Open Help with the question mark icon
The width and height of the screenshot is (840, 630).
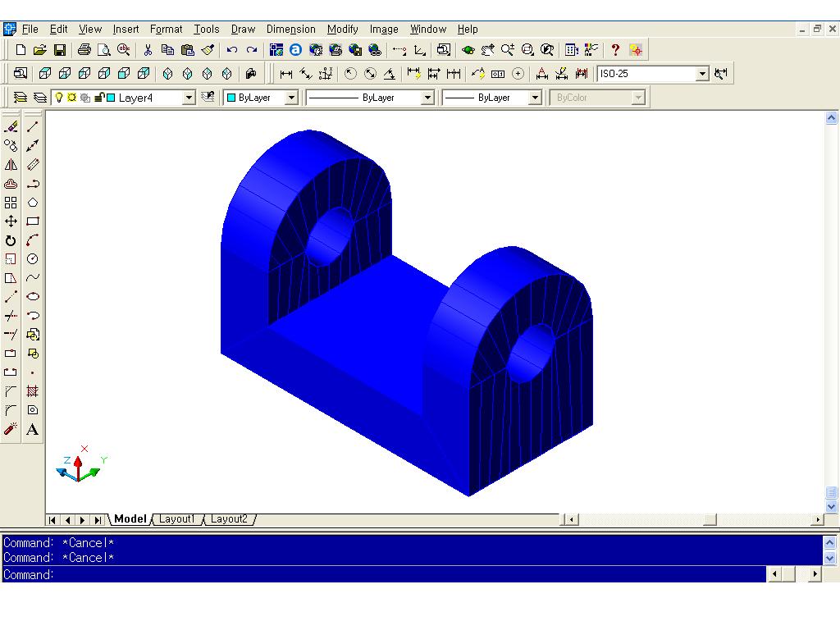click(x=615, y=50)
